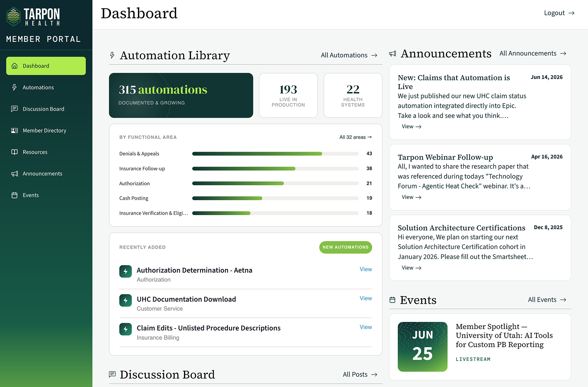Click the bolt icon for UHC Documentation Download
Image resolution: width=588 pixels, height=387 pixels.
pos(126,300)
